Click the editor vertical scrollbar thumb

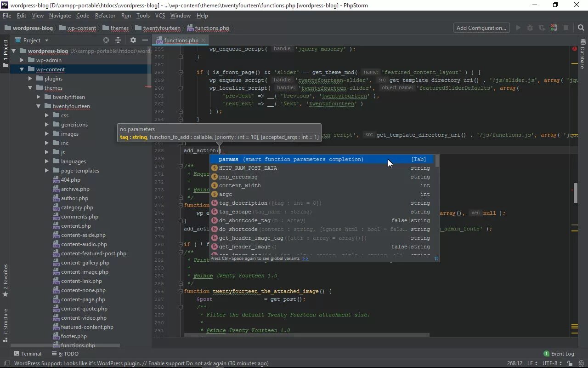click(575, 193)
